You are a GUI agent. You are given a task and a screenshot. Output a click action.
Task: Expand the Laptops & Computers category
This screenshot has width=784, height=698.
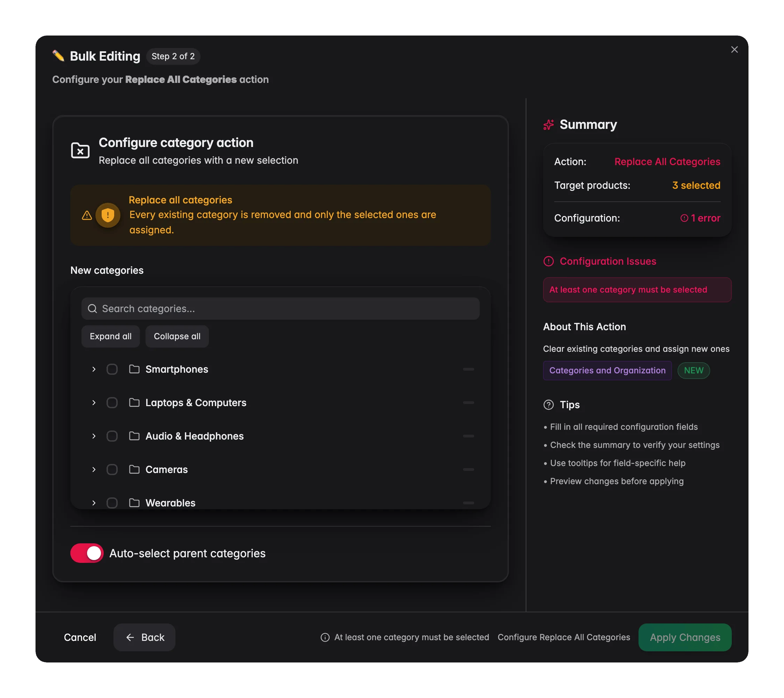click(94, 403)
